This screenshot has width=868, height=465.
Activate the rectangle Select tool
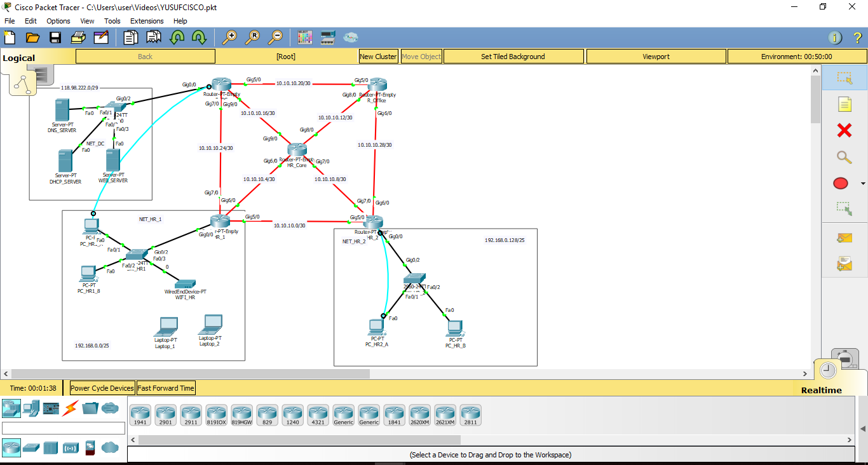click(843, 77)
